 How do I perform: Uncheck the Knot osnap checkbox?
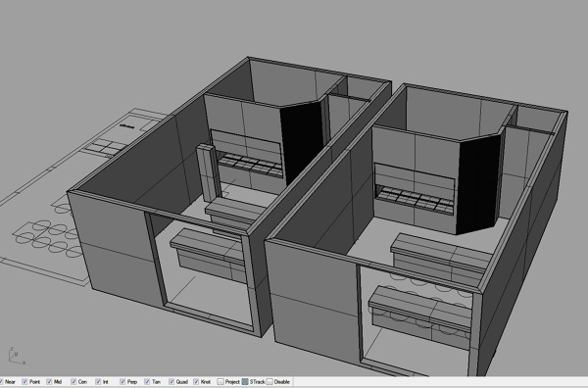pos(196,381)
